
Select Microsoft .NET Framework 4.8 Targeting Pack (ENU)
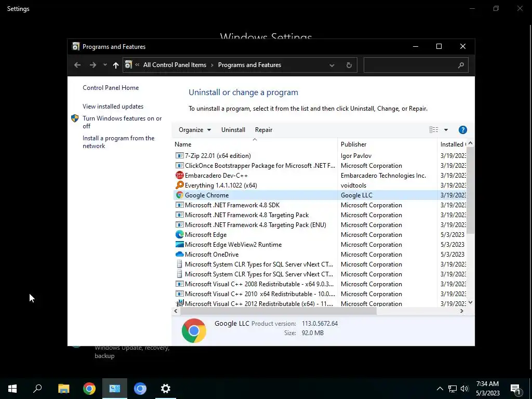pyautogui.click(x=255, y=224)
